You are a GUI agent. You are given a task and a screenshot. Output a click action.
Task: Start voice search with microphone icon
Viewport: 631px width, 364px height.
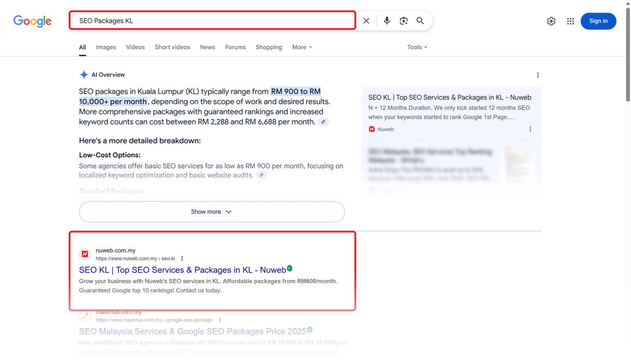[387, 21]
